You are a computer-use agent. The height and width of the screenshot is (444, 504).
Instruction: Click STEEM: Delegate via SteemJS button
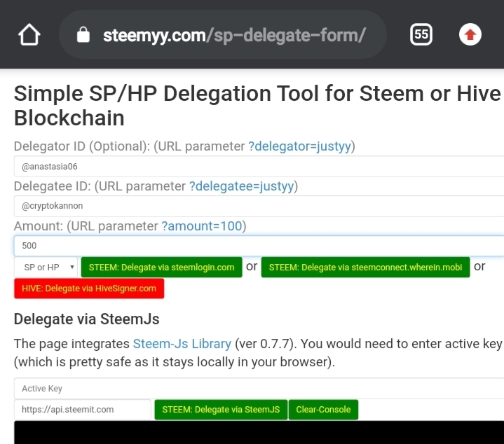(x=221, y=409)
